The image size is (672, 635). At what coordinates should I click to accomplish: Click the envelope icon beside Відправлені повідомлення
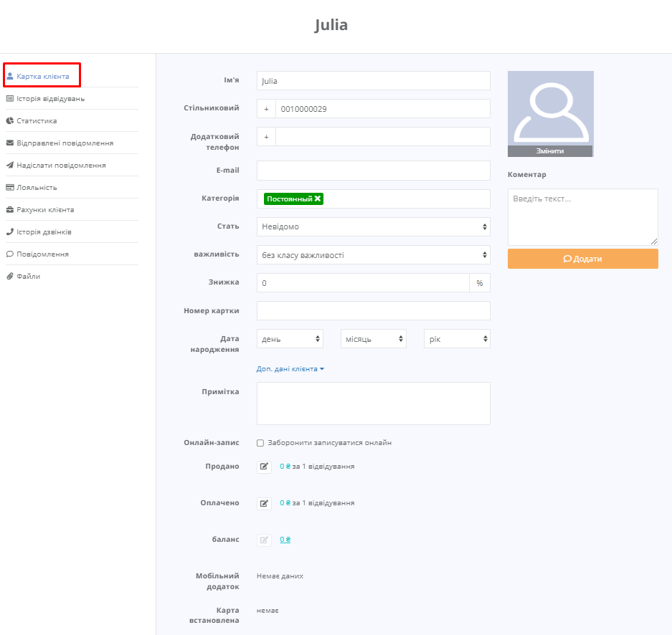pos(10,143)
